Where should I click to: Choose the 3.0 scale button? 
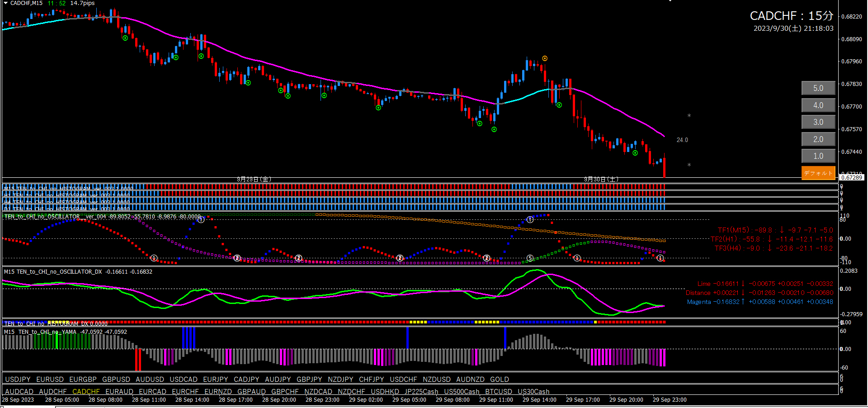point(818,122)
